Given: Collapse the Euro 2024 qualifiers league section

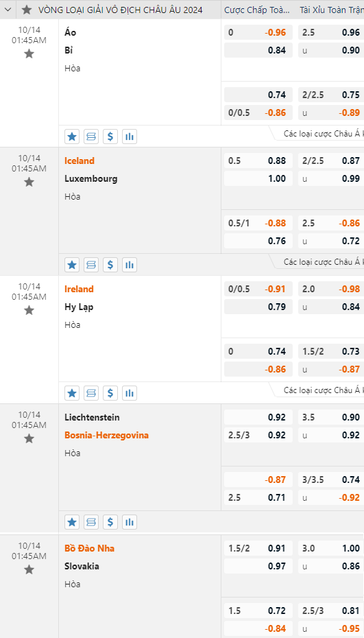Looking at the screenshot, I should pyautogui.click(x=8, y=10).
